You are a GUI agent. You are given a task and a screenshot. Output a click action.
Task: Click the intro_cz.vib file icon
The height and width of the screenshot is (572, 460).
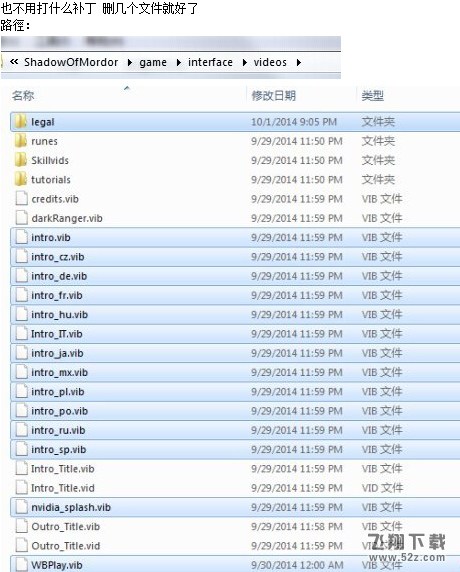pyautogui.click(x=22, y=256)
